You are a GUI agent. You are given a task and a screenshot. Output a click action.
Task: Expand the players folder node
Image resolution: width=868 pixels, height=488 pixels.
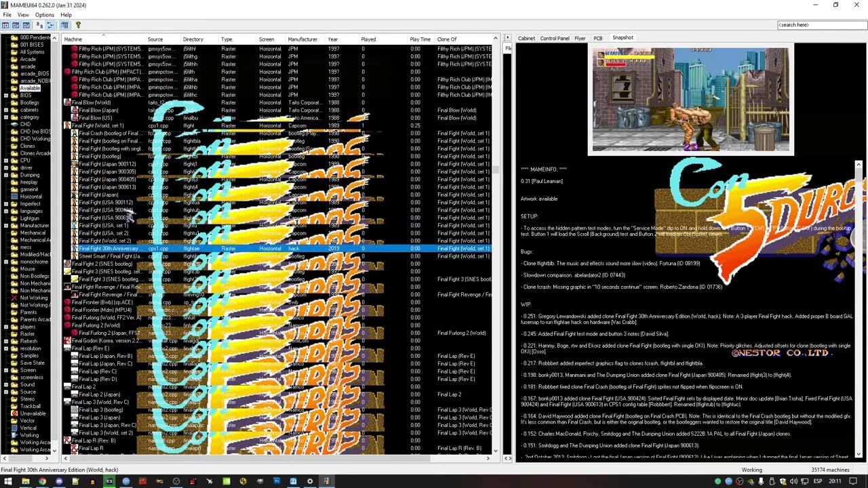coord(6,327)
